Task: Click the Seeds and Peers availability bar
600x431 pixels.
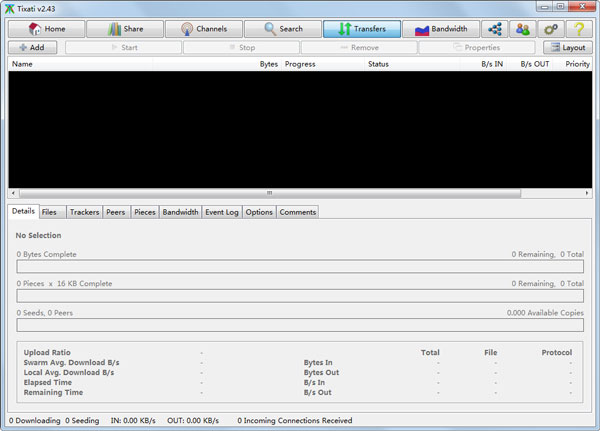Action: coord(300,325)
